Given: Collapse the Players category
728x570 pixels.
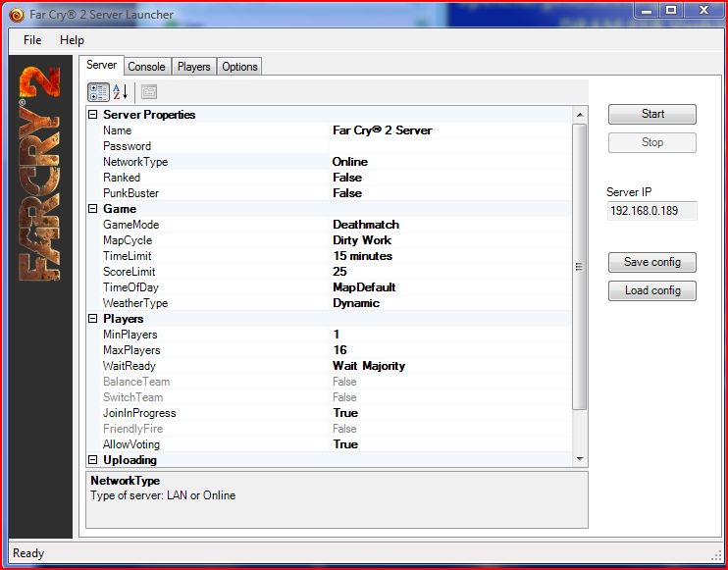Looking at the screenshot, I should [x=93, y=319].
